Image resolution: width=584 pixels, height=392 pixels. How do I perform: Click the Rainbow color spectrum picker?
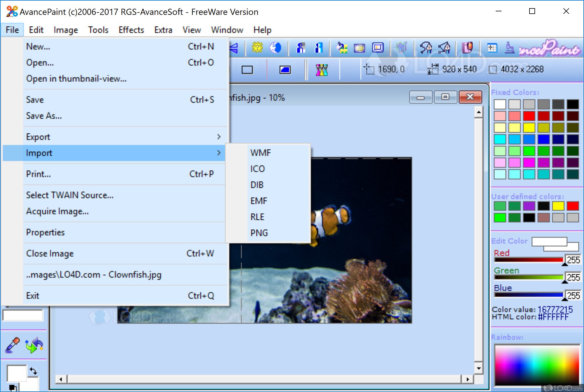point(536,365)
